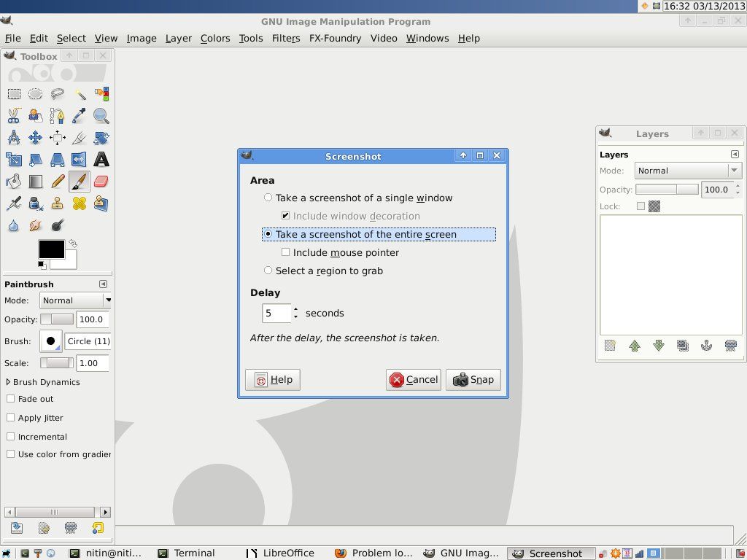
Task: Open the Colors menu
Action: [x=214, y=38]
